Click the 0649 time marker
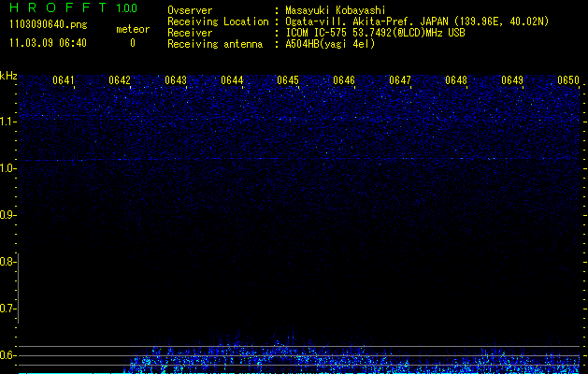This screenshot has height=374, width=588. click(x=512, y=80)
